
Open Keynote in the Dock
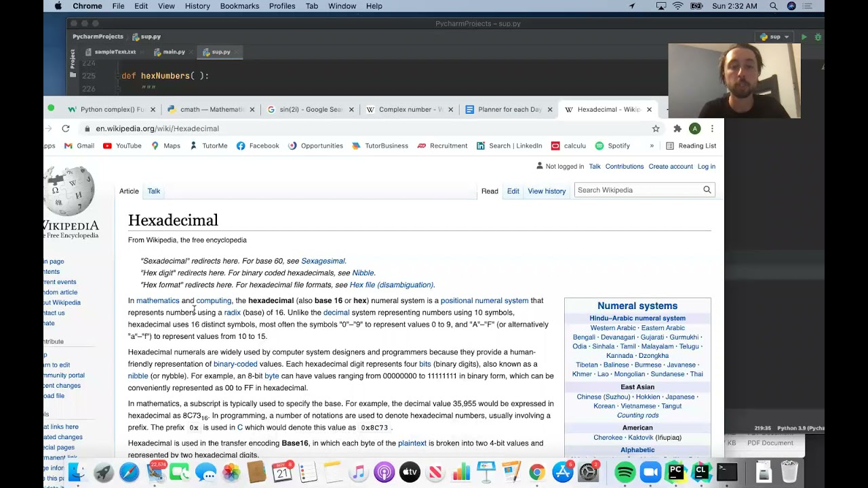pos(486,472)
